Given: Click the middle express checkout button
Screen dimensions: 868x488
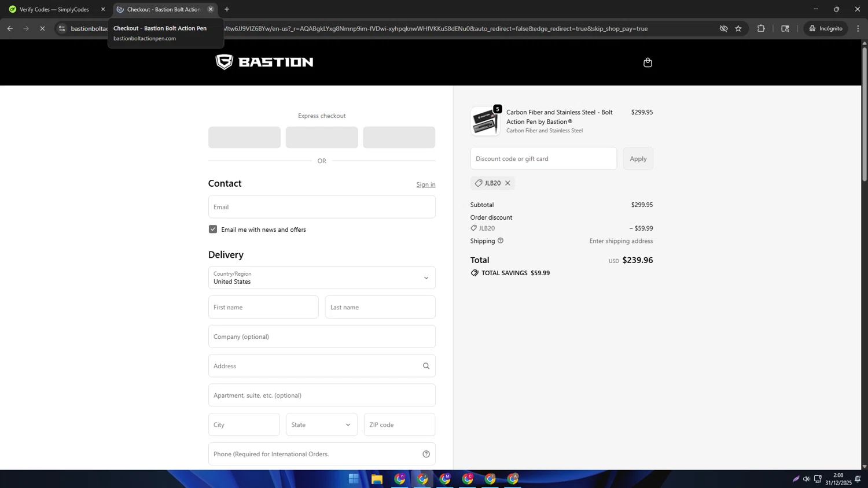Looking at the screenshot, I should pyautogui.click(x=322, y=138).
